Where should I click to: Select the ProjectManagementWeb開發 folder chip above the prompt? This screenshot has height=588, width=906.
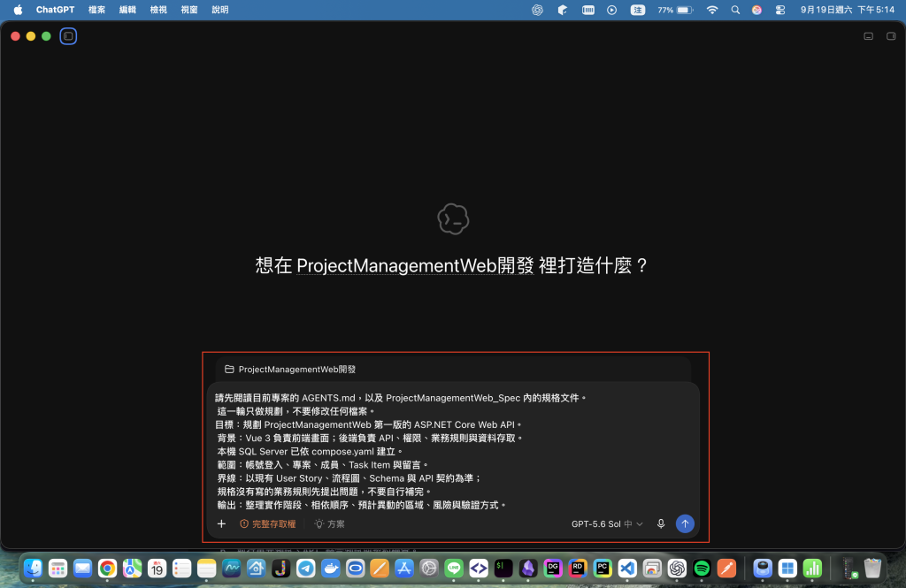pos(290,369)
